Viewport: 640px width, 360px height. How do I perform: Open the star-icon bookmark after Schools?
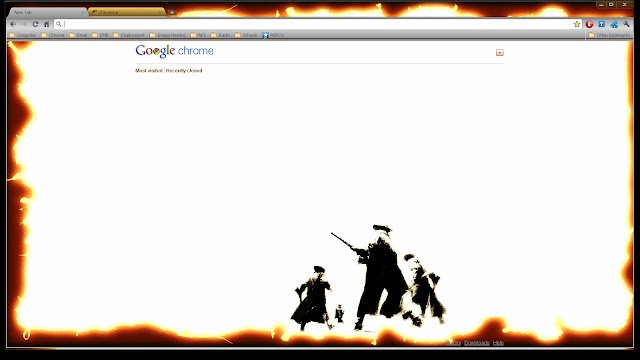tap(273, 36)
